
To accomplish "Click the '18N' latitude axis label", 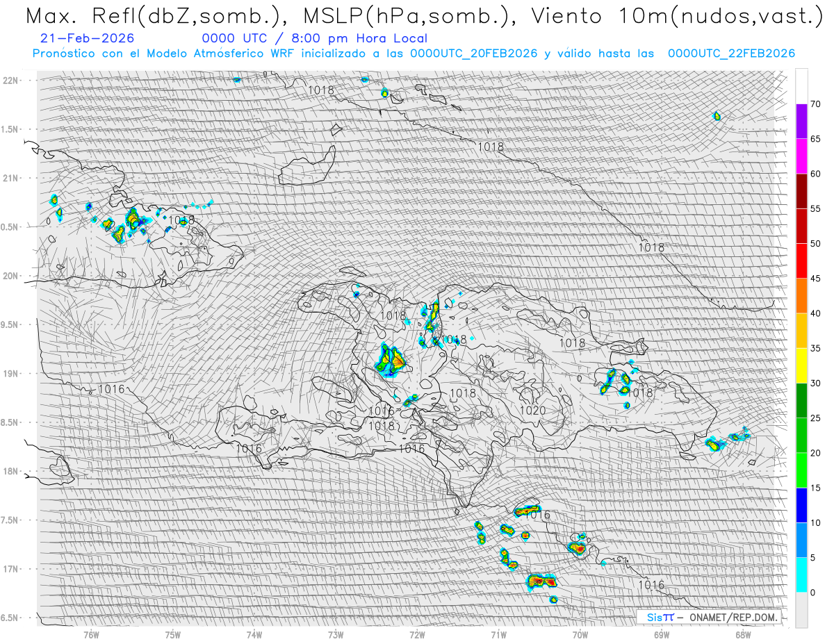I will click(11, 471).
